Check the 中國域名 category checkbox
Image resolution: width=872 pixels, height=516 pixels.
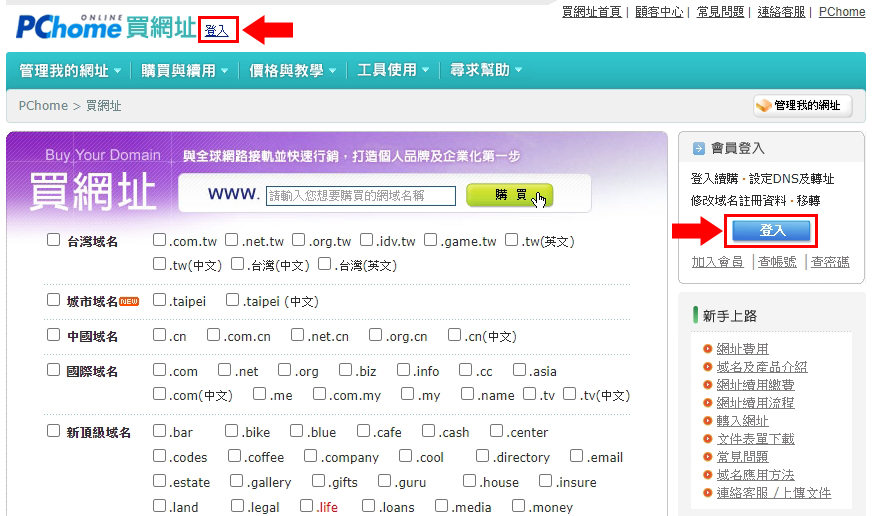tap(53, 335)
